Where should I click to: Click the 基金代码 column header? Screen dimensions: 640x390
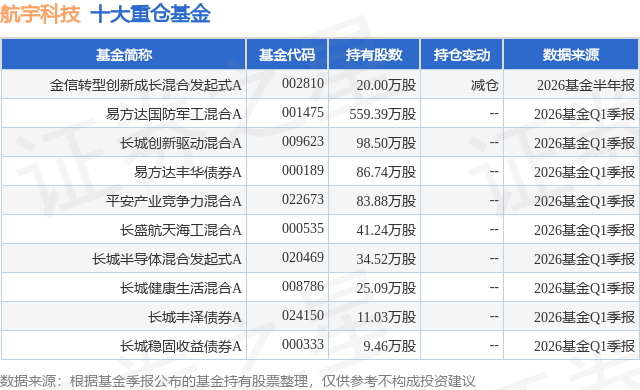point(287,55)
